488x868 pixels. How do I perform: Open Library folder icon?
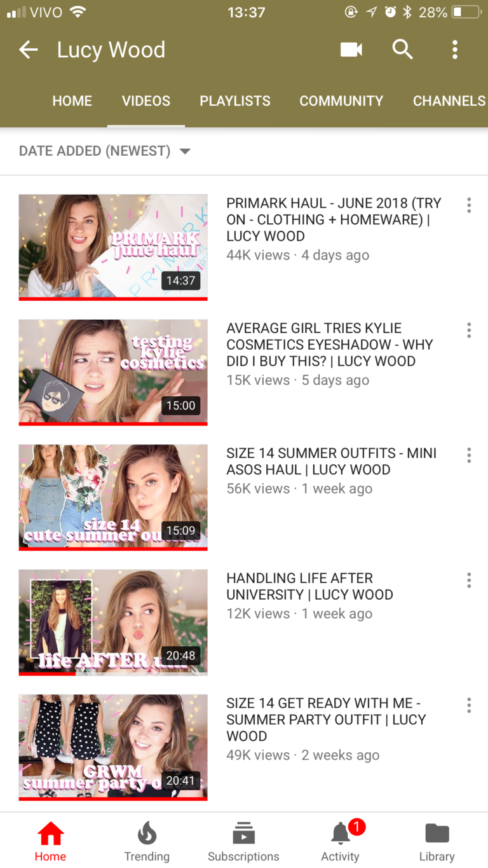[x=437, y=842]
